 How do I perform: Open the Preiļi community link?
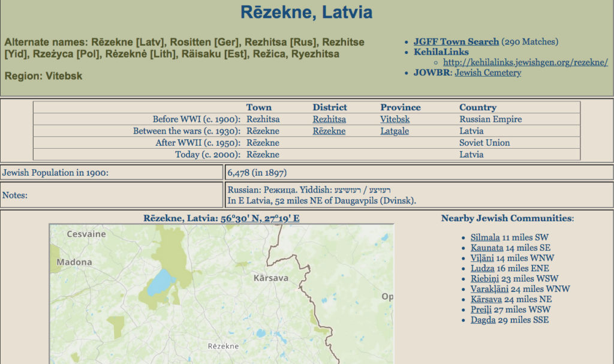482,309
